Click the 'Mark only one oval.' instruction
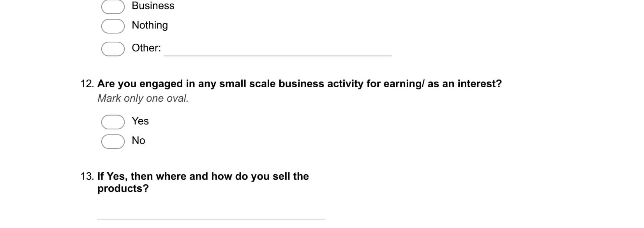Screen dimensions: 644x228 (143, 99)
